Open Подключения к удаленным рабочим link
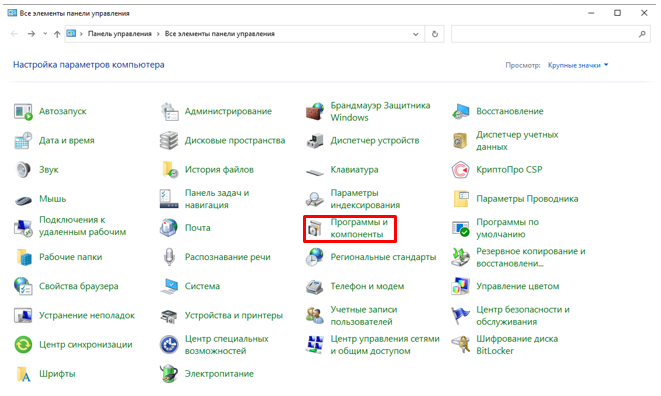Screen dimensions: 661x396 83,226
